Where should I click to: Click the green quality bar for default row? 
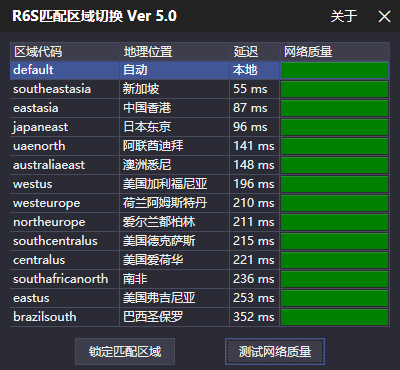click(x=335, y=70)
